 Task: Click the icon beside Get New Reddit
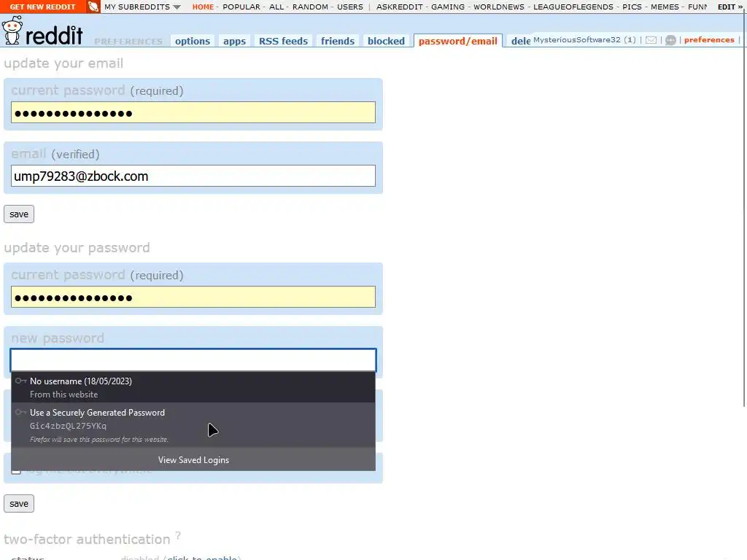point(93,7)
